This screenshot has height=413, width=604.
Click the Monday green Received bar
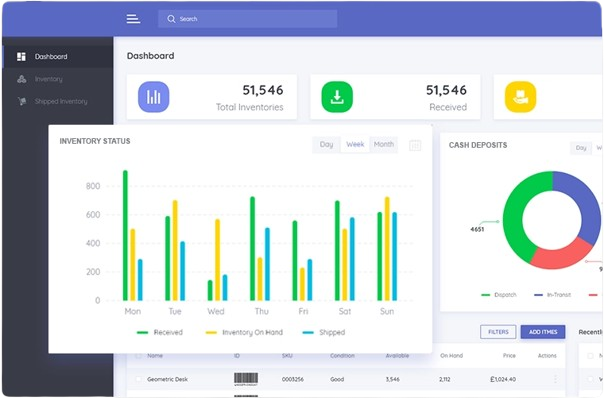[125, 235]
